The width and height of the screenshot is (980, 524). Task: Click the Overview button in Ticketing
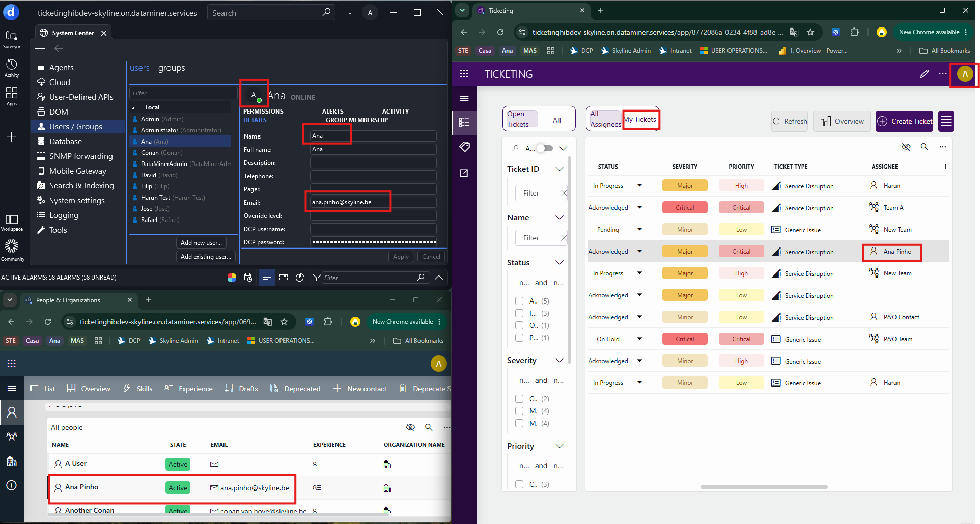click(842, 121)
